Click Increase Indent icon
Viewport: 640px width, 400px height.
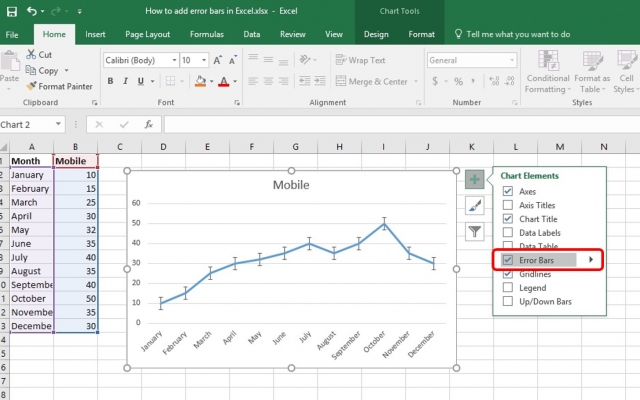pos(320,81)
